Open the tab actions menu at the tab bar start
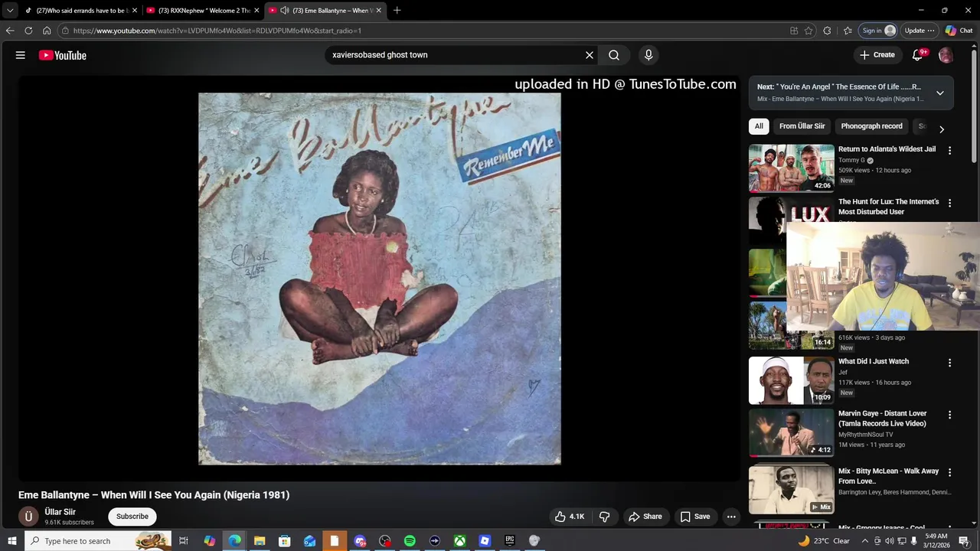 pyautogui.click(x=10, y=10)
